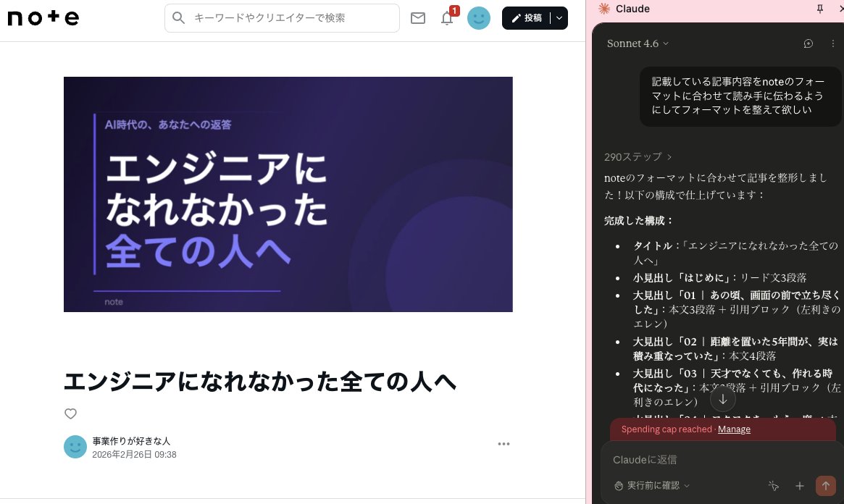Image resolution: width=844 pixels, height=504 pixels.
Task: Click the author's avatar below the title
Action: (75, 447)
